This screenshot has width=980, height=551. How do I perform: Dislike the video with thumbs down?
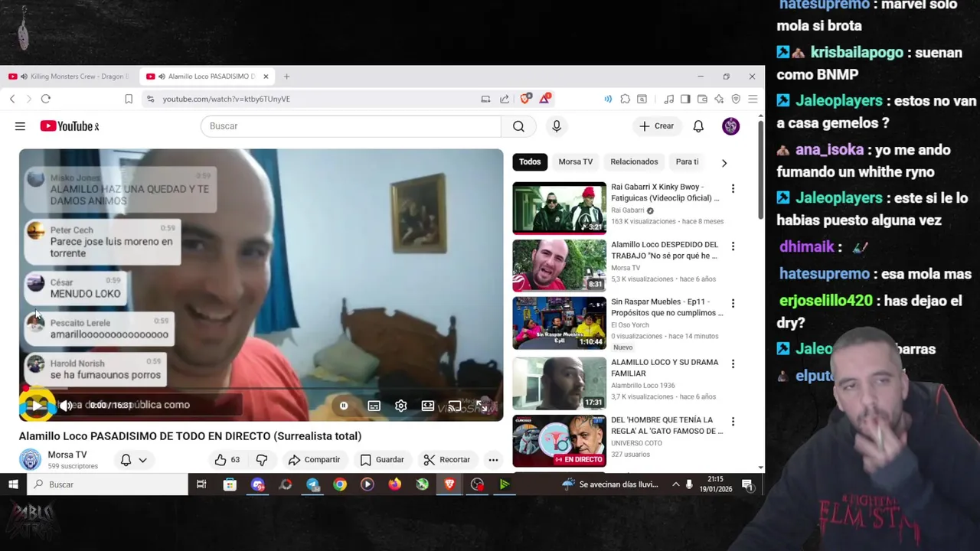(x=261, y=460)
